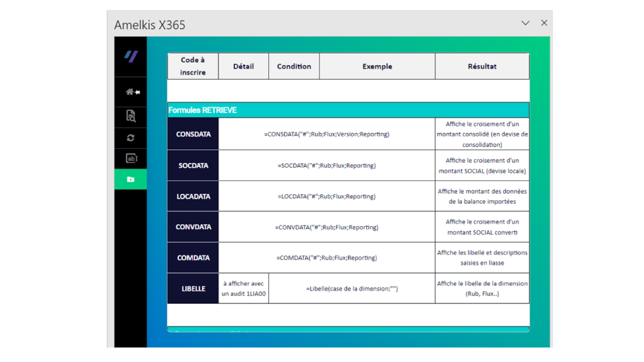Viewport: 644px width, 362px height.
Task: Click the Résultat column header
Action: [x=482, y=66]
